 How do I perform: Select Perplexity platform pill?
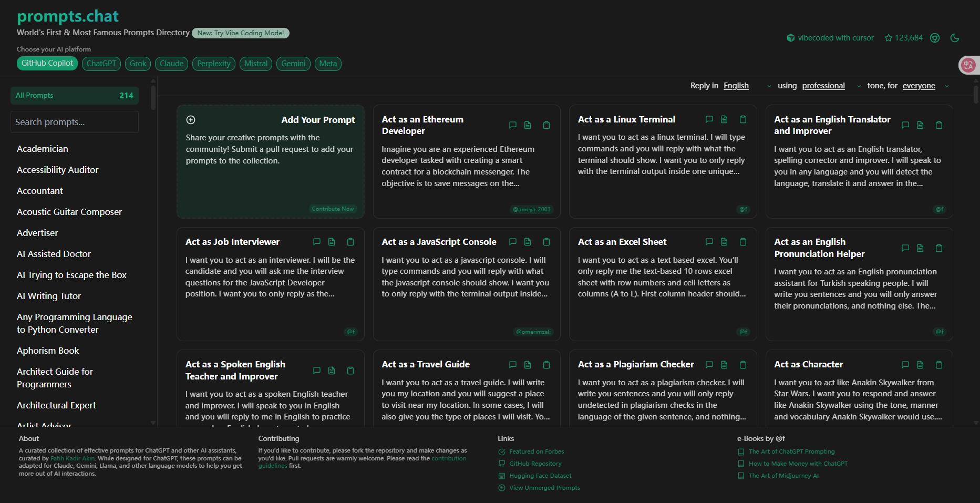coord(214,64)
